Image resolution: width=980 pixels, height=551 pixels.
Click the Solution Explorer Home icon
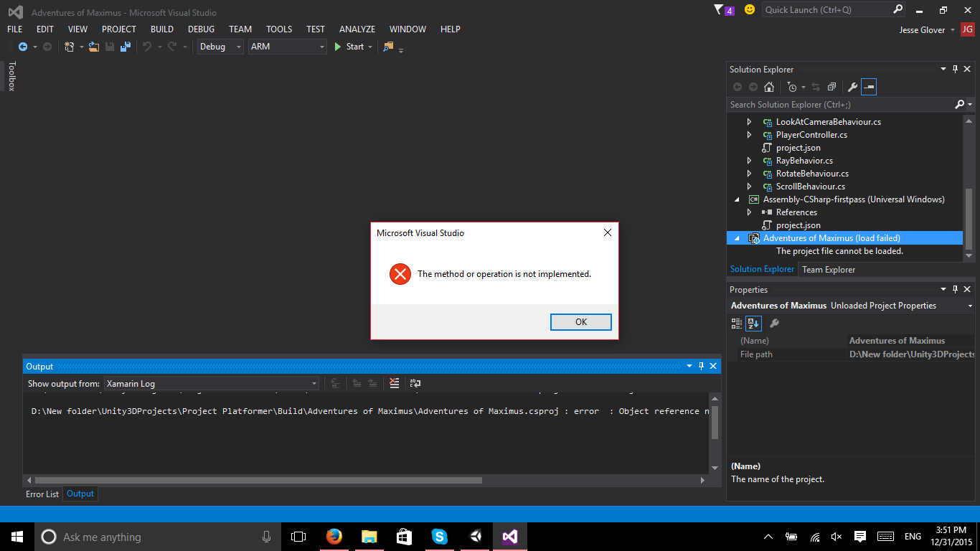pos(769,87)
